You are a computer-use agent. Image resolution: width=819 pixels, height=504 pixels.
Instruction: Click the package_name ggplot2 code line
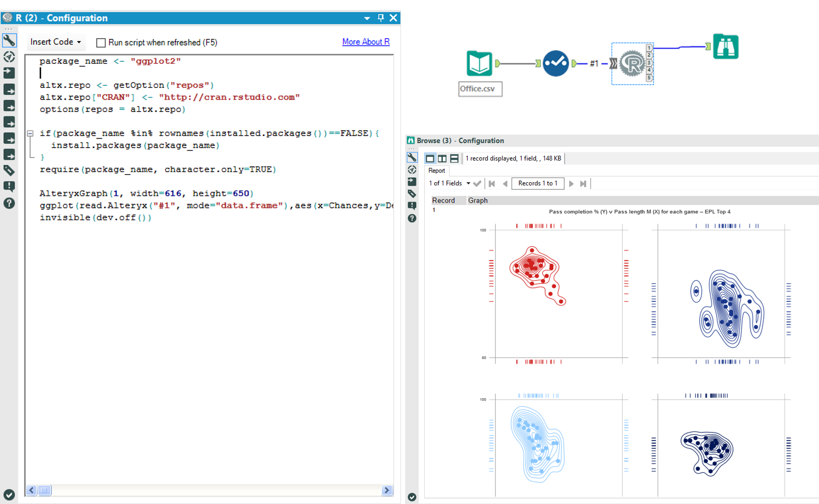coord(110,61)
